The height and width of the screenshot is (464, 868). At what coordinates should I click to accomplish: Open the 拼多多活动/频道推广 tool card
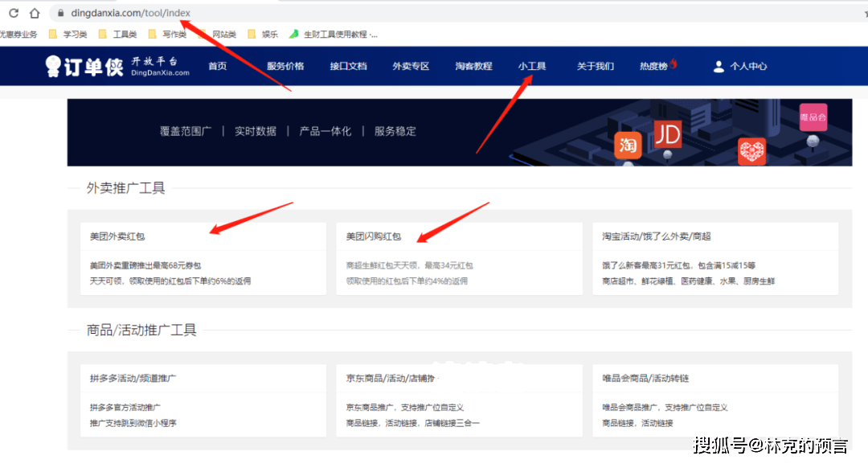[203, 400]
